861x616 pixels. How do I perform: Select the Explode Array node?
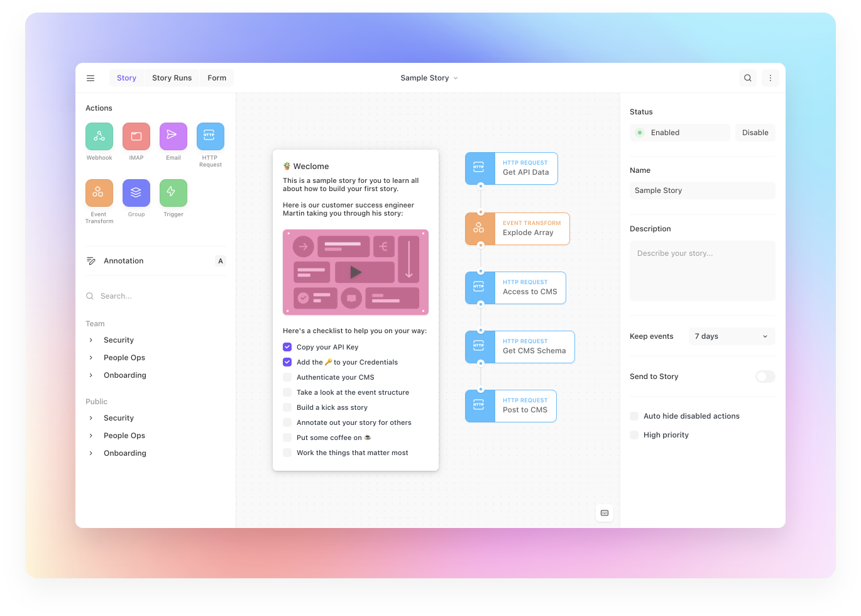(517, 229)
